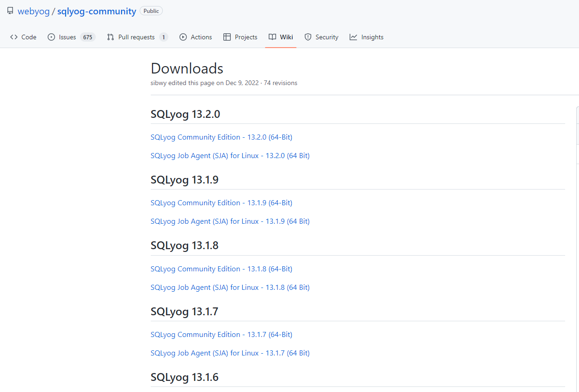Click the Issues circle-dot icon
The image size is (579, 392).
[51, 37]
